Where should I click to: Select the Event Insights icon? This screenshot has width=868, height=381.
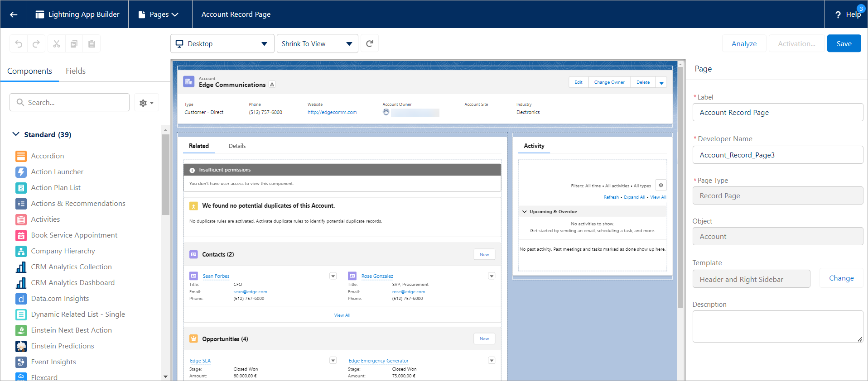tap(21, 362)
